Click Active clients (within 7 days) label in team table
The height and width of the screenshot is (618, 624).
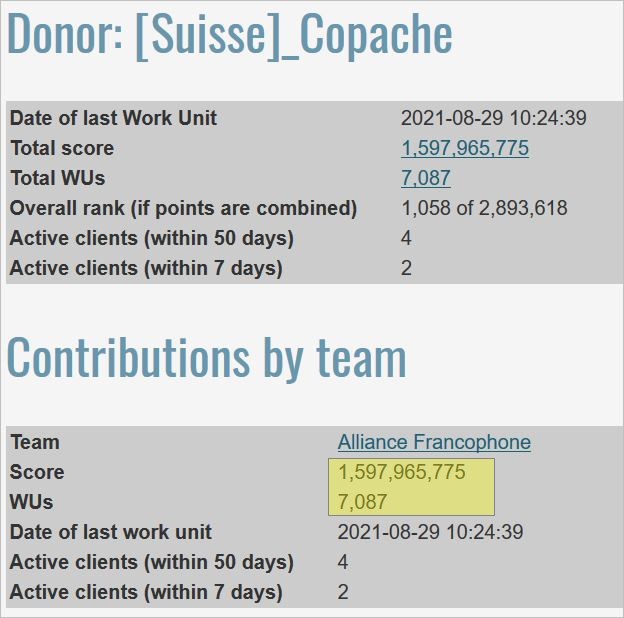pyautogui.click(x=146, y=592)
